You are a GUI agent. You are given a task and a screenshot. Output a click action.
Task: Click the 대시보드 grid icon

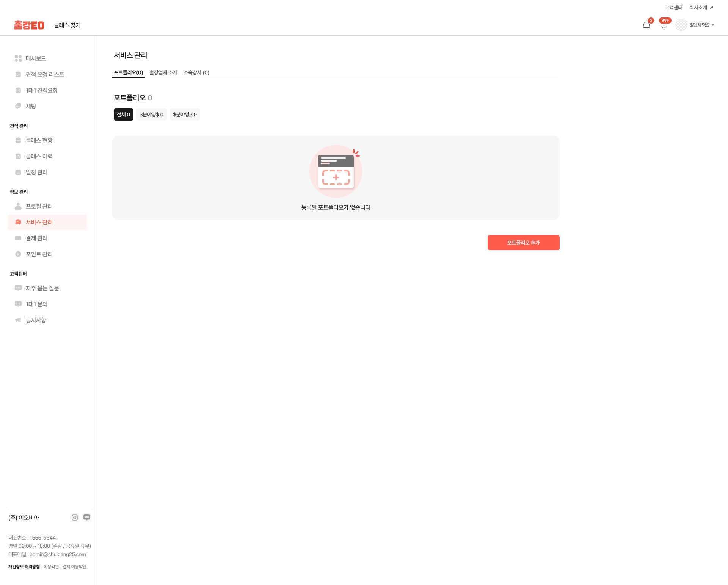click(18, 58)
